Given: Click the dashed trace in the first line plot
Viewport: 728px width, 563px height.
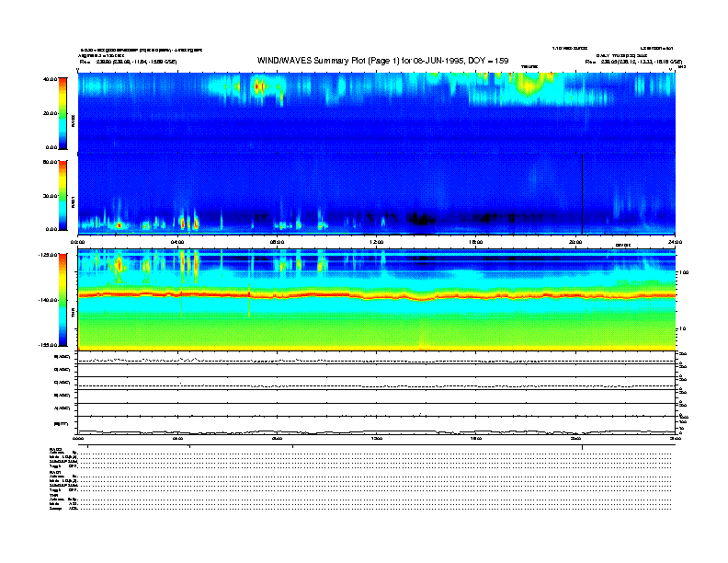Looking at the screenshot, I should coord(377,361).
